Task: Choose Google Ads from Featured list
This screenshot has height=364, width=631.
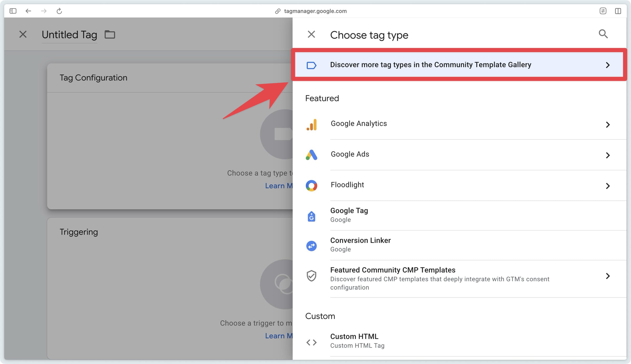Action: click(x=459, y=155)
